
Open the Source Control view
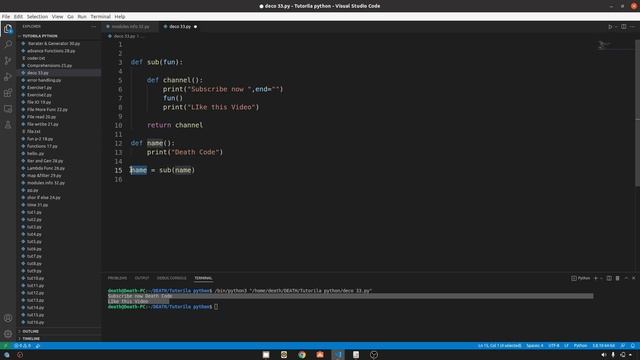pyautogui.click(x=8, y=61)
